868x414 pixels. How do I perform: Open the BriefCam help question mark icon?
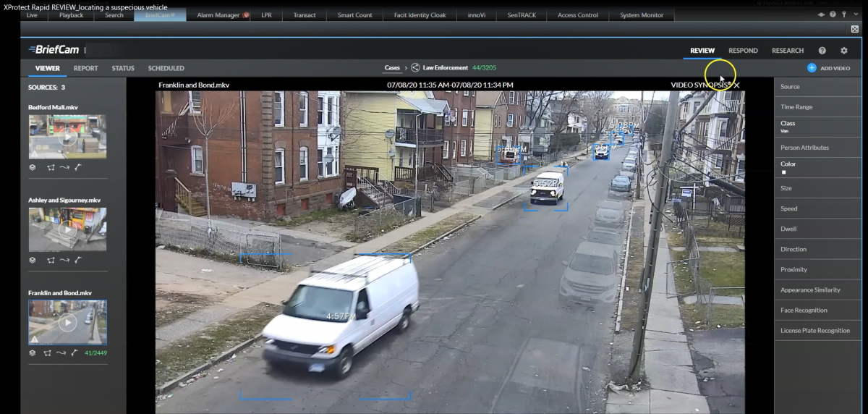pyautogui.click(x=822, y=51)
